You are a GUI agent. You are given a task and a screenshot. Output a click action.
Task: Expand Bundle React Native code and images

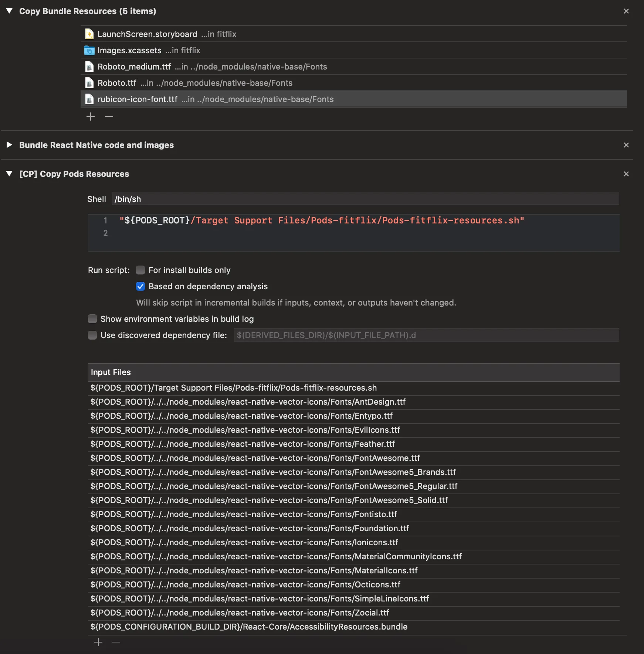[x=10, y=145]
